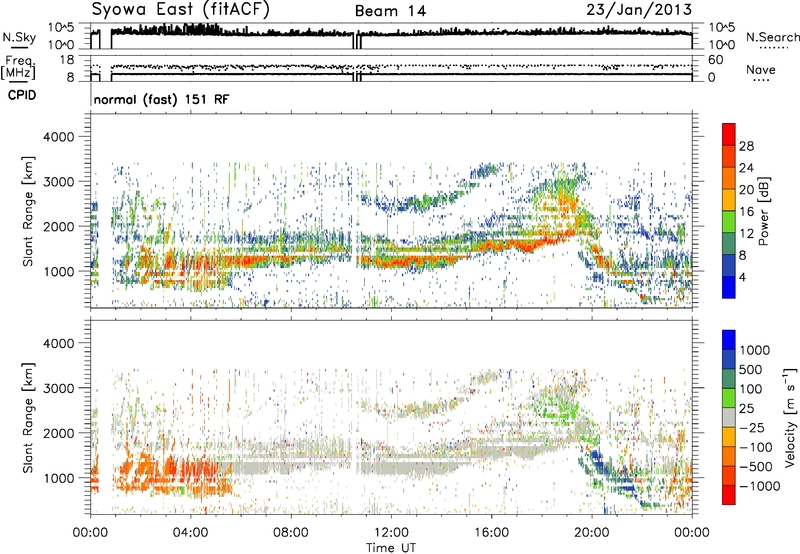
Task: Click 1000 tick on the velocity panel axis
Action: point(58,478)
